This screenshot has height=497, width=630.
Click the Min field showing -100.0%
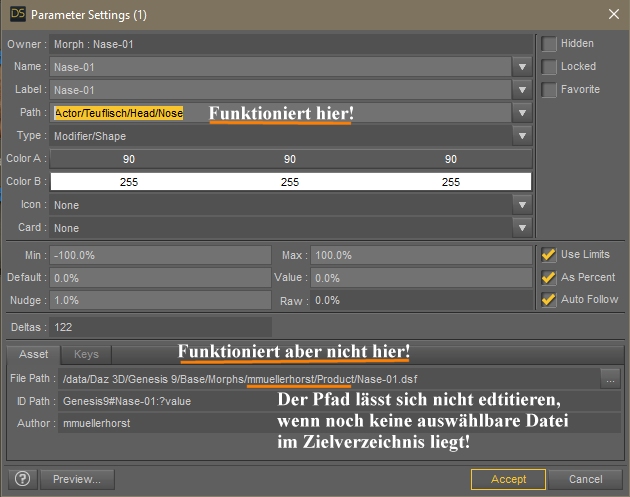160,255
